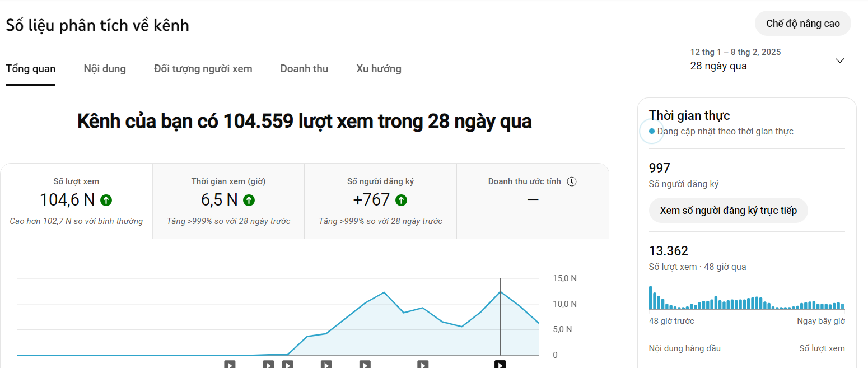The image size is (868, 368).
Task: Click the Chế độ nâng cao button
Action: coord(802,24)
